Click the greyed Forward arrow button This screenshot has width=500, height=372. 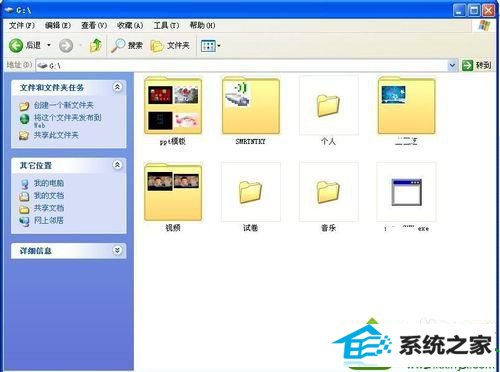tap(66, 45)
